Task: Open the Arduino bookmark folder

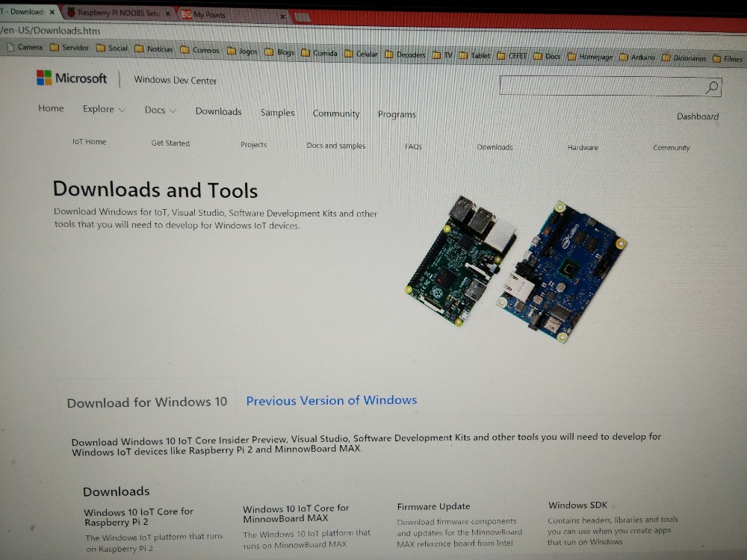Action: pyautogui.click(x=637, y=57)
